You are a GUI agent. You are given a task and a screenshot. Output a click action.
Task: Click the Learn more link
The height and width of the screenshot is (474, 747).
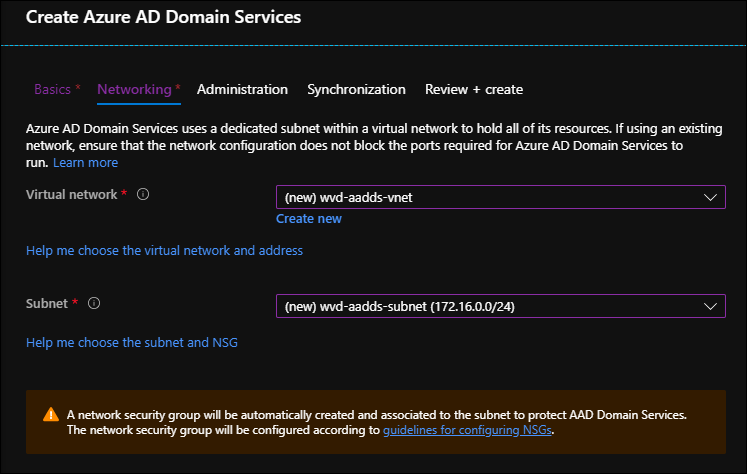[86, 162]
